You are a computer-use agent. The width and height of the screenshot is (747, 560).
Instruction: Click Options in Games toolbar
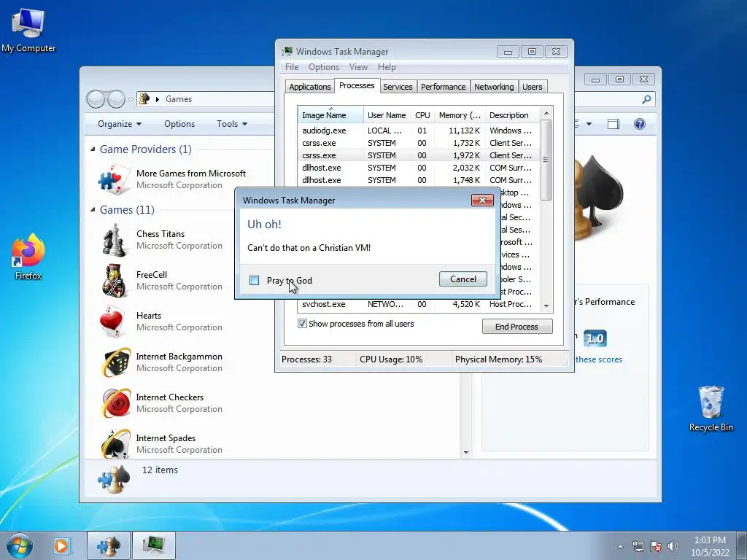click(179, 124)
